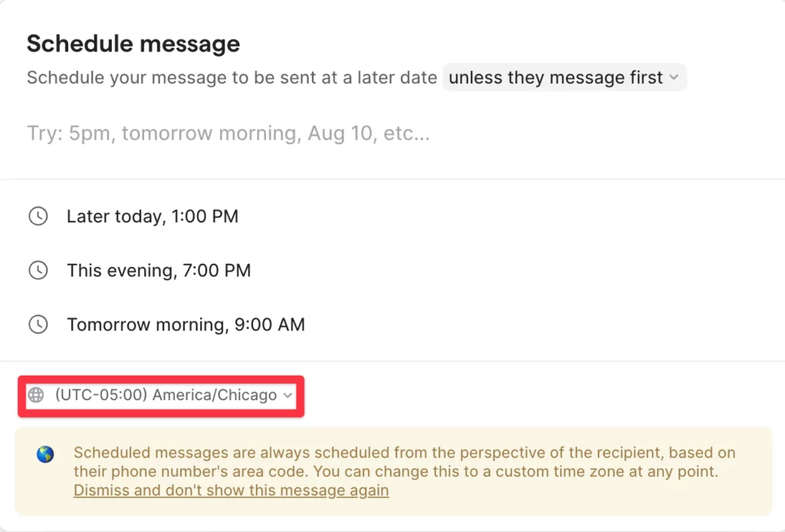Pick the "Tomorrow morning, 9:00 AM" option
Image resolution: width=785 pixels, height=532 pixels.
point(186,324)
